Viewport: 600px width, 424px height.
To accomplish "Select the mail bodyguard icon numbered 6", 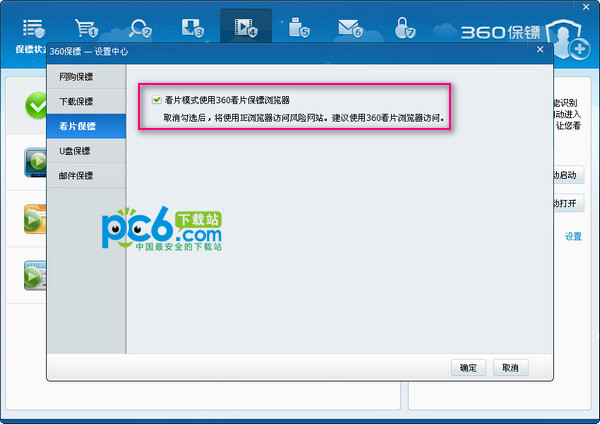I will [351, 28].
